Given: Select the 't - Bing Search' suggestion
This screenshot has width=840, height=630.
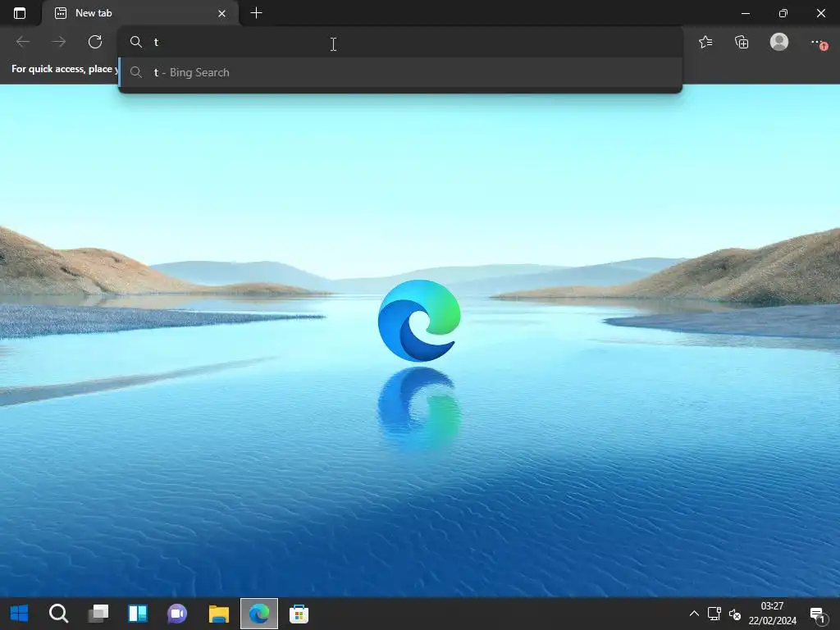Looking at the screenshot, I should [x=400, y=72].
